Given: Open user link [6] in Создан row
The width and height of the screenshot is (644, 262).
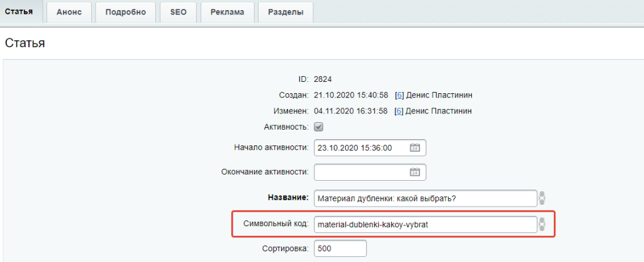Looking at the screenshot, I should (x=399, y=96).
